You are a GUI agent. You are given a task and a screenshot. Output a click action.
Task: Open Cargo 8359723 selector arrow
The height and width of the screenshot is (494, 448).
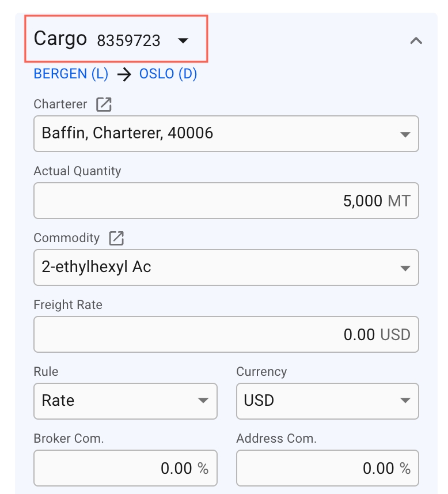pyautogui.click(x=183, y=40)
